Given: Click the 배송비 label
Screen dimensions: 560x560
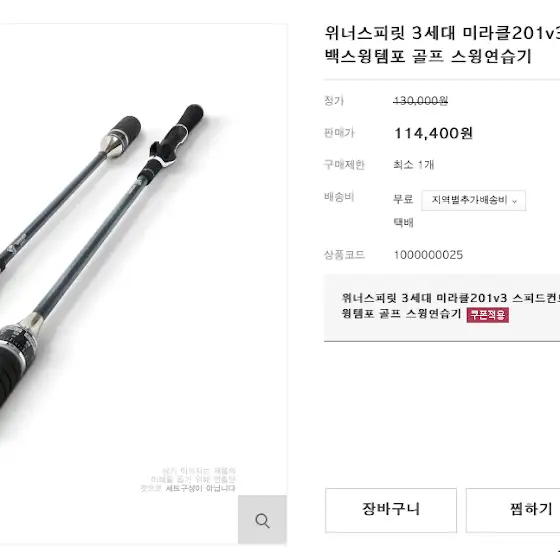Looking at the screenshot, I should [339, 197].
